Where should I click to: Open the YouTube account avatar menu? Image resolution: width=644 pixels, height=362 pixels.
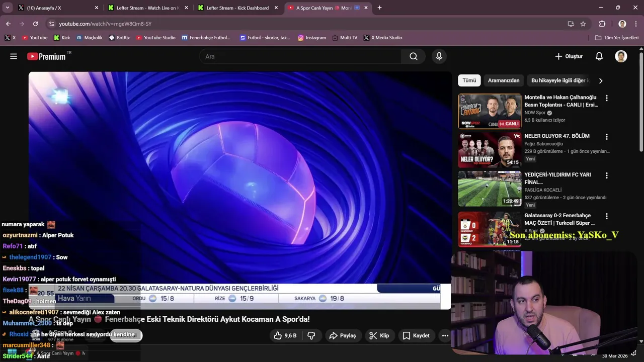point(621,56)
